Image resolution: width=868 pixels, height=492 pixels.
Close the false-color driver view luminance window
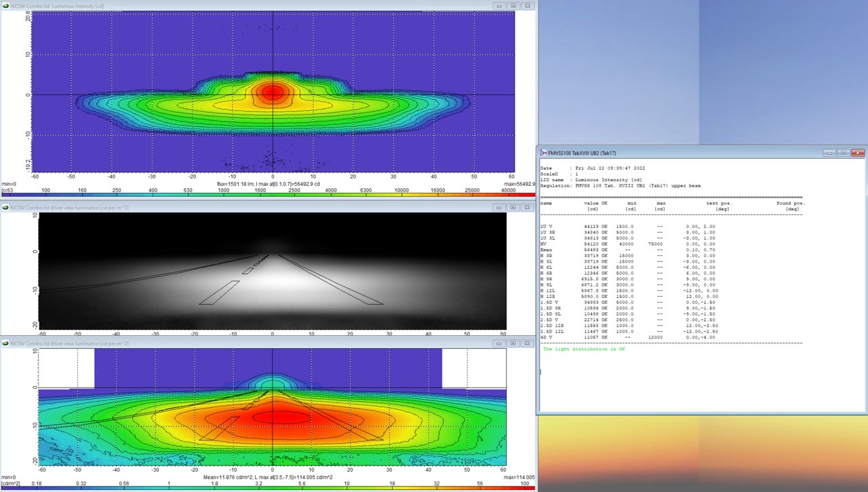527,344
